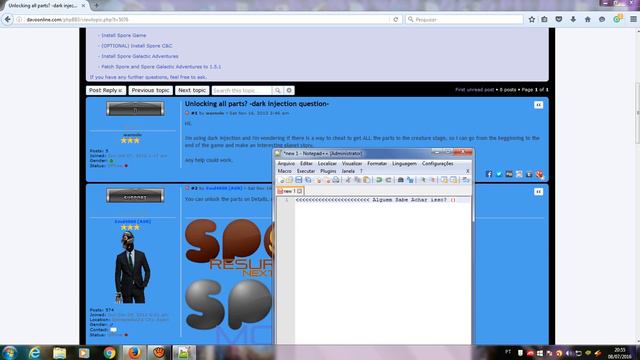Open Notepad++ Linguagem menu

[404, 163]
